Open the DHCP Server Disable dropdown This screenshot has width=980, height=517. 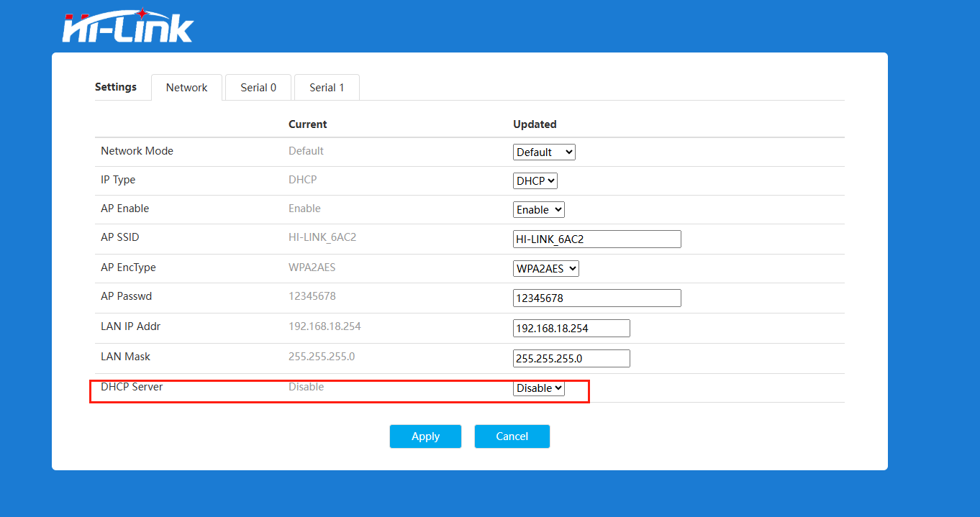[539, 388]
